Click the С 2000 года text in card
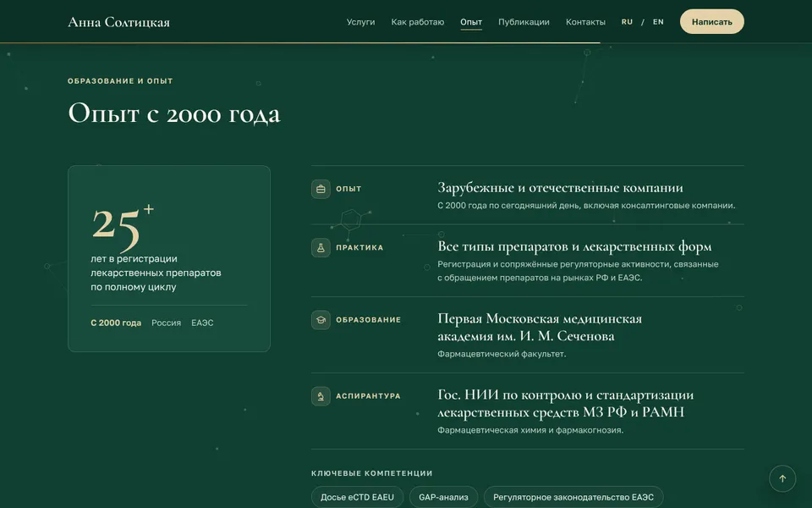Screen dimensions: 812x508 coord(116,323)
